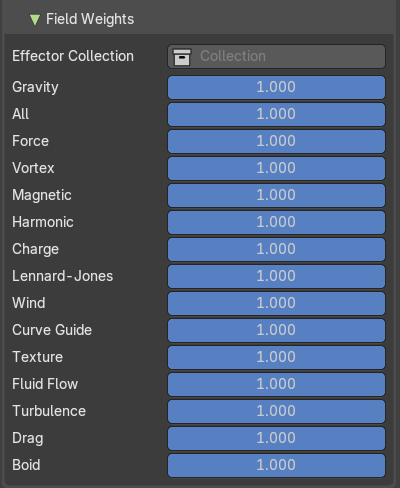400x488 pixels.
Task: Click the Field Weights panel header
Action: click(199, 19)
